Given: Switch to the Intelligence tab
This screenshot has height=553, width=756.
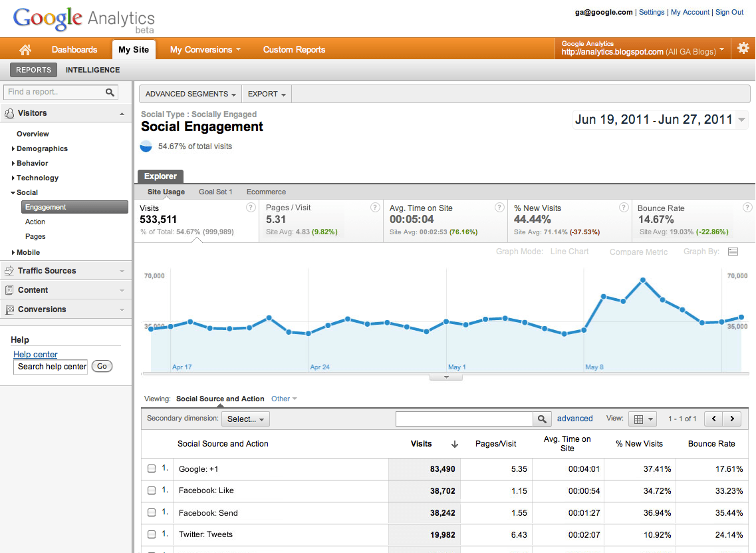Looking at the screenshot, I should (92, 70).
